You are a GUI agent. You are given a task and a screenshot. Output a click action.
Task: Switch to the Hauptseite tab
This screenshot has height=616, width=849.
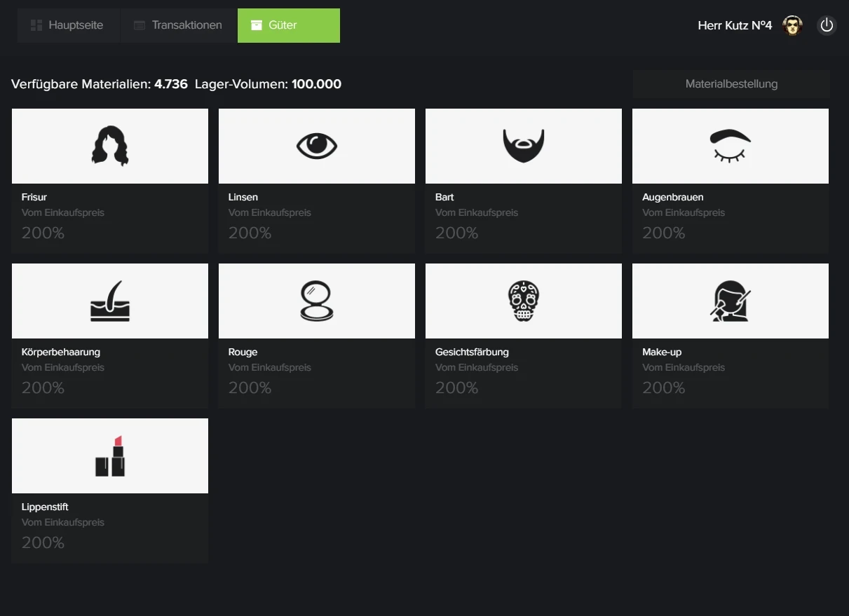coord(68,25)
